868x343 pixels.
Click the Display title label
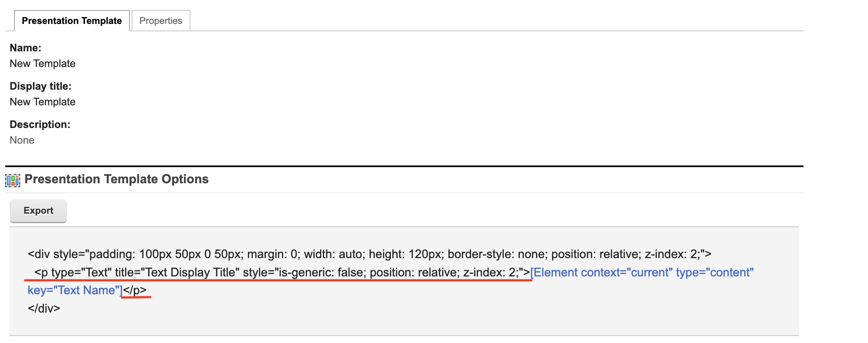(x=41, y=86)
